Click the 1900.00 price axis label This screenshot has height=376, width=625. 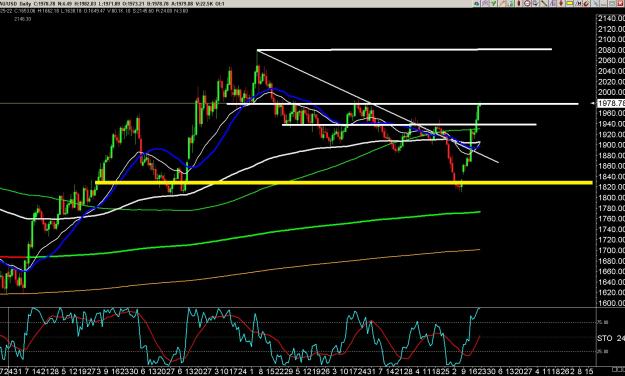tap(611, 145)
